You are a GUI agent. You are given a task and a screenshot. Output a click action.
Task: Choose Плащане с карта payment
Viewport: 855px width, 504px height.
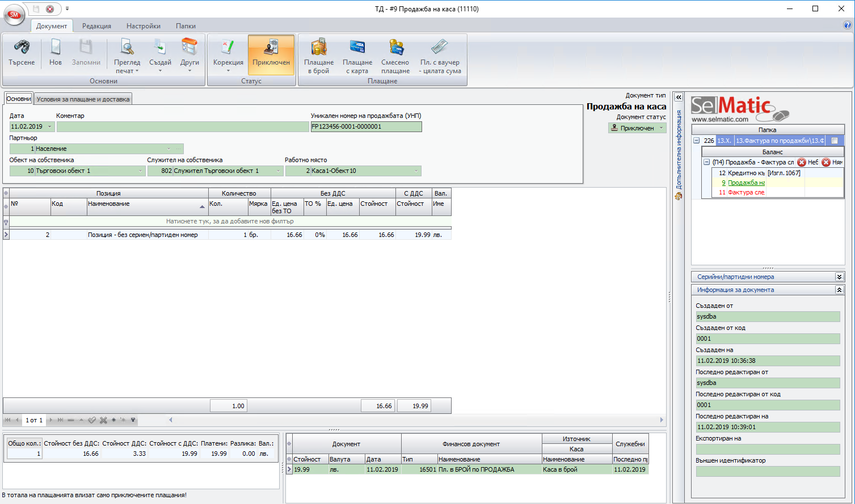point(357,55)
